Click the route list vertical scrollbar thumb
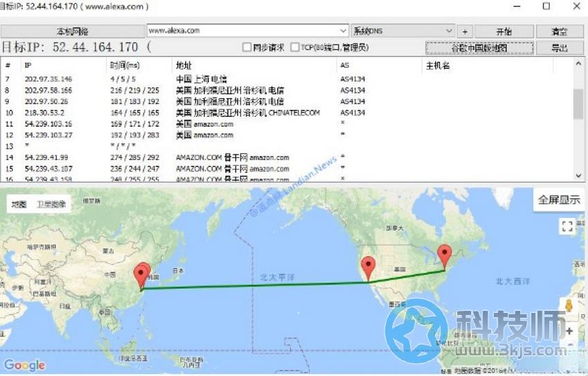The height and width of the screenshot is (376, 588). tap(579, 104)
